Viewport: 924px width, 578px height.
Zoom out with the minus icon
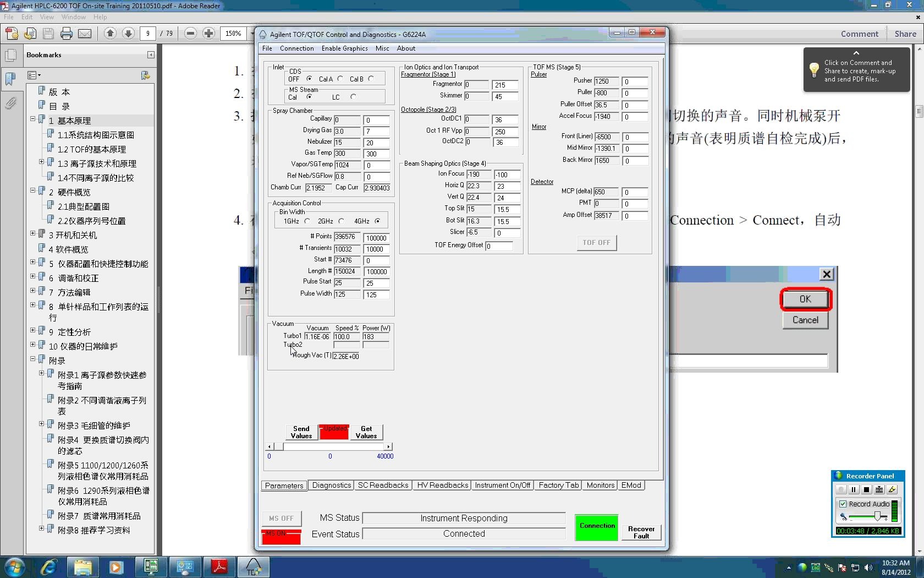(190, 34)
